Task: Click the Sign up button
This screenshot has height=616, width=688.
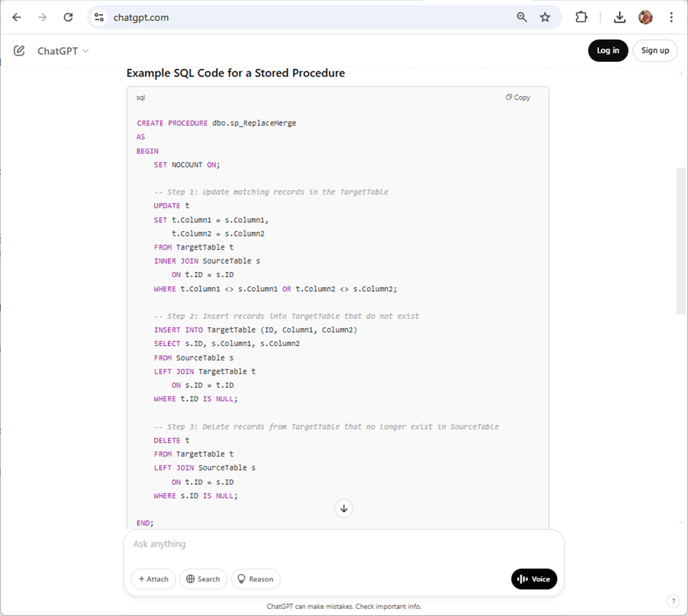Action: pyautogui.click(x=655, y=50)
